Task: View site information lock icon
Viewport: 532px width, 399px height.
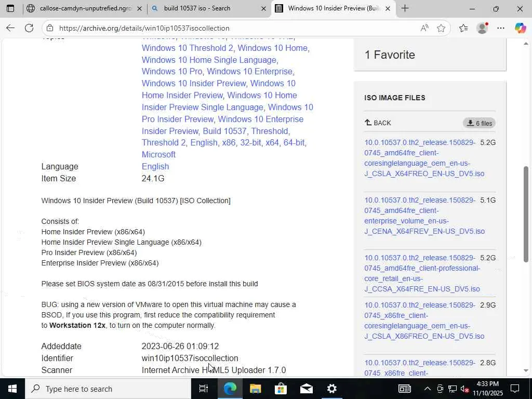Action: tap(50, 28)
